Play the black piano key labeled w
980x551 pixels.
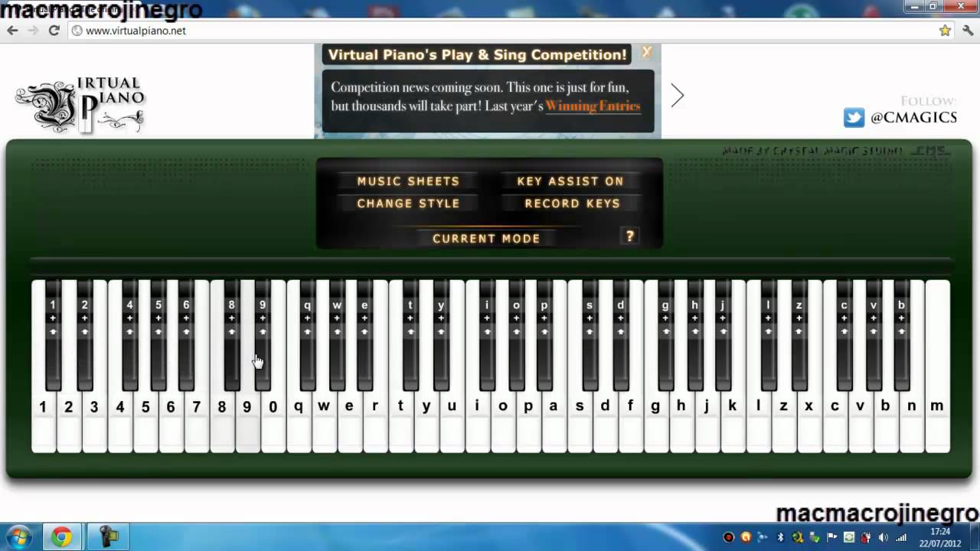(x=337, y=335)
